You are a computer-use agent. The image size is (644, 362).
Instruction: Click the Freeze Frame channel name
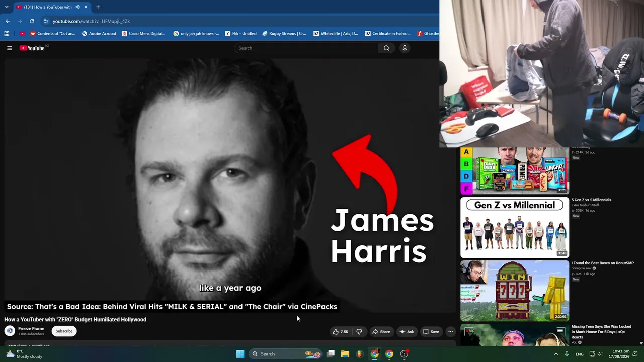31,329
